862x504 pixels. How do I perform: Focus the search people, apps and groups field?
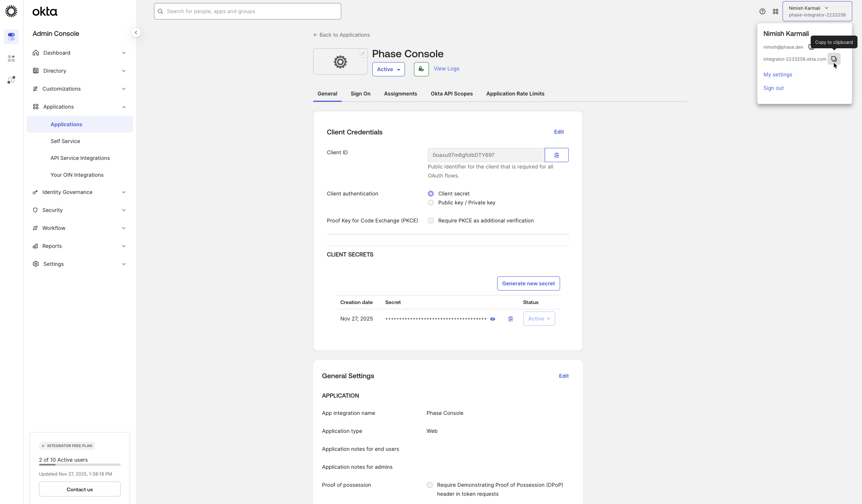(248, 11)
